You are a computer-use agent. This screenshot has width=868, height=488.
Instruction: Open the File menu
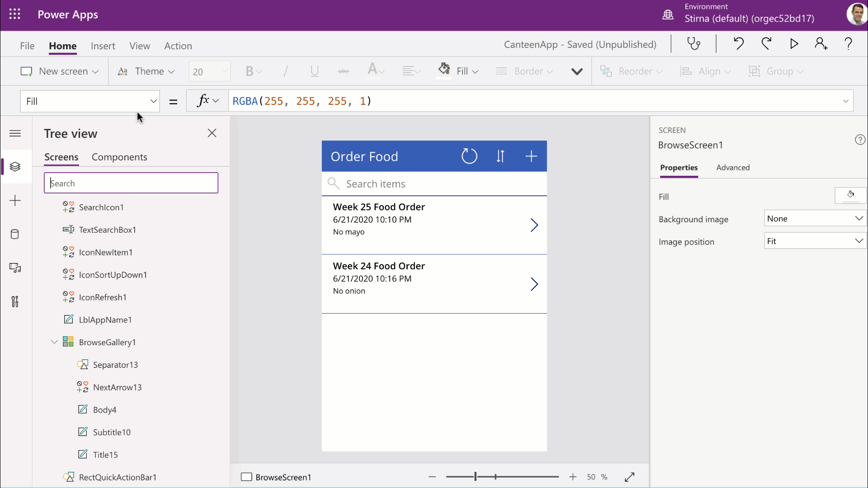coord(27,46)
